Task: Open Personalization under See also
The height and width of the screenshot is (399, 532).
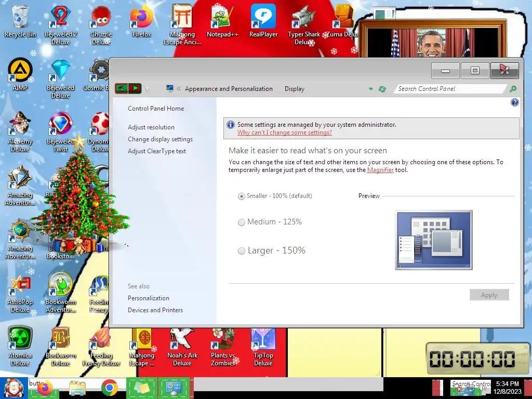Action: coord(148,298)
